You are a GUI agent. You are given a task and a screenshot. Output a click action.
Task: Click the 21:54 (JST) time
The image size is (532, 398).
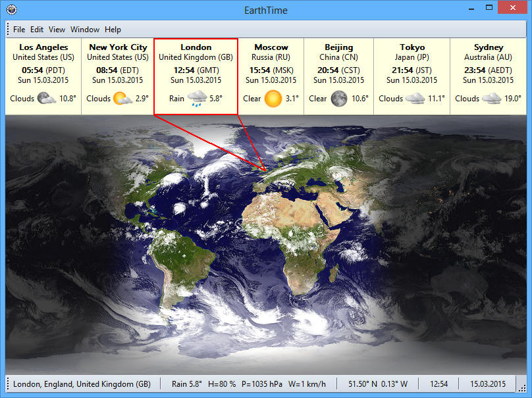point(412,70)
